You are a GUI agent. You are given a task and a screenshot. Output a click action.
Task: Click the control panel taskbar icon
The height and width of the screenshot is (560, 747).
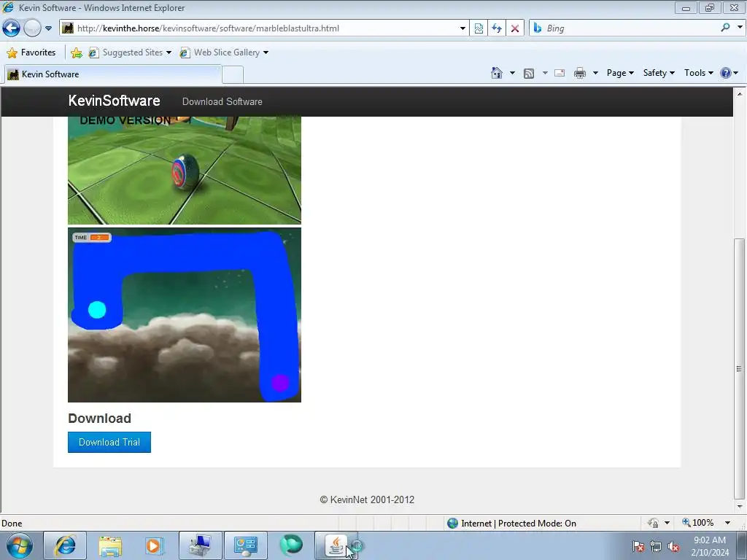245,545
